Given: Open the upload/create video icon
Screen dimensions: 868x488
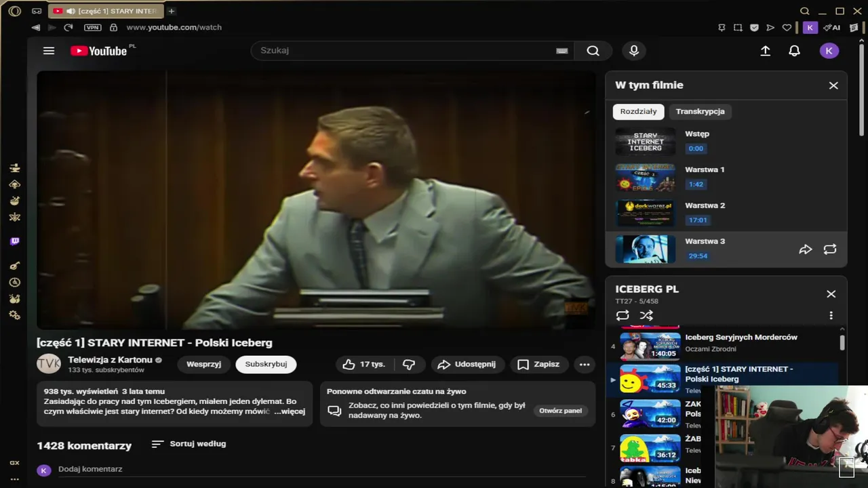Looking at the screenshot, I should [766, 51].
